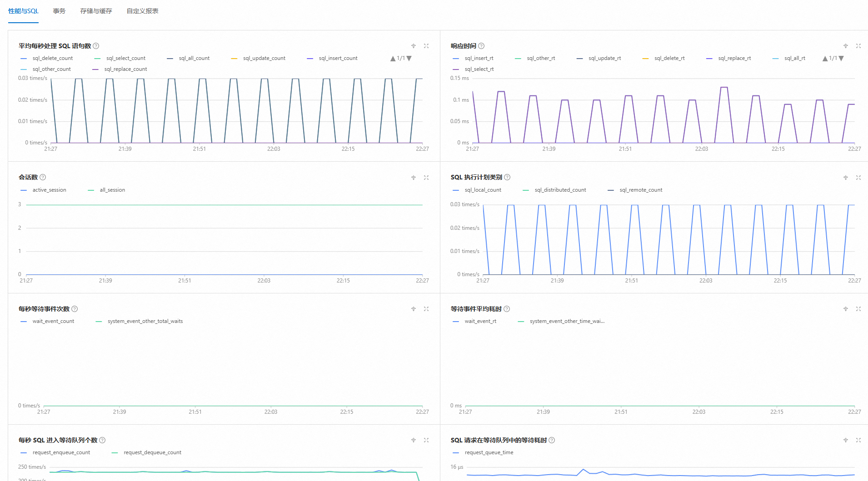Hide the active_session series

pos(49,190)
